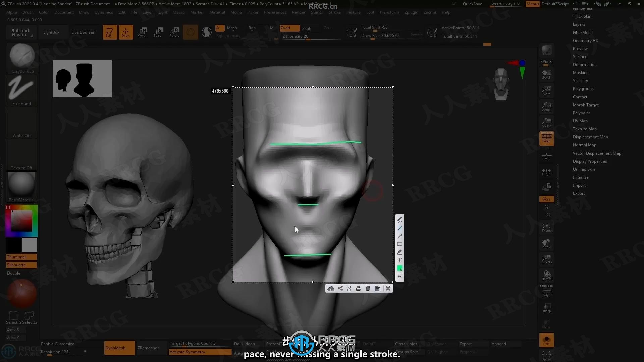This screenshot has width=644, height=362.
Task: Expand the Display Properties subpalette
Action: point(590,161)
